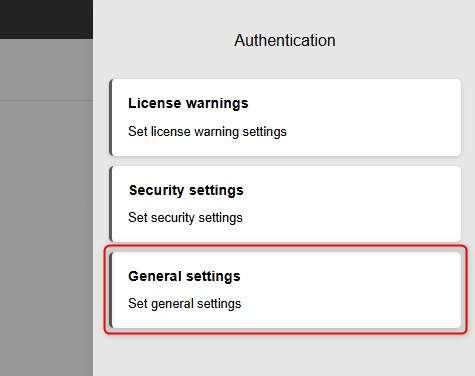This screenshot has height=376, width=475.
Task: Open the General settings card
Action: [x=285, y=290]
